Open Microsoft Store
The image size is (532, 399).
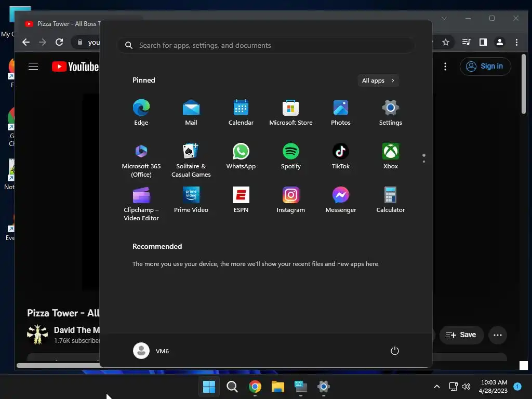click(x=291, y=113)
